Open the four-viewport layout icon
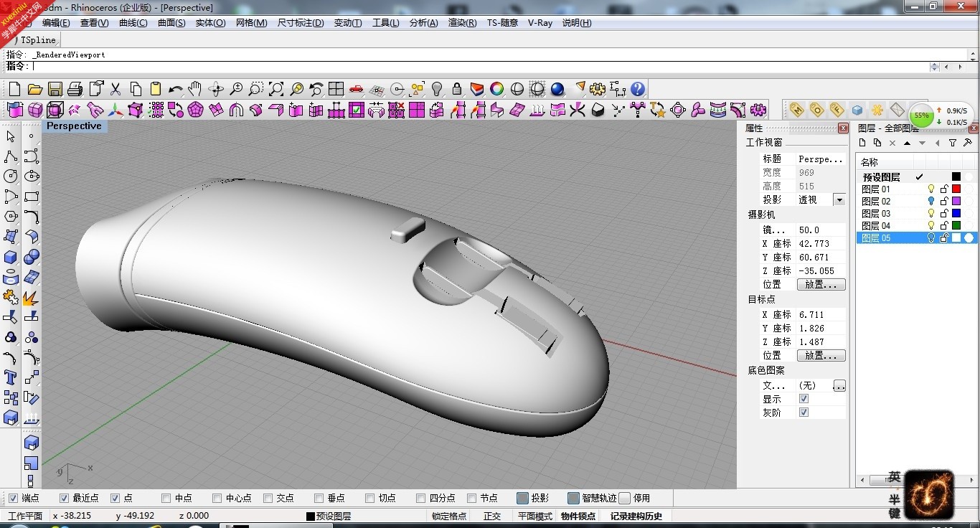Screen dimensions: 980x528 pyautogui.click(x=336, y=89)
